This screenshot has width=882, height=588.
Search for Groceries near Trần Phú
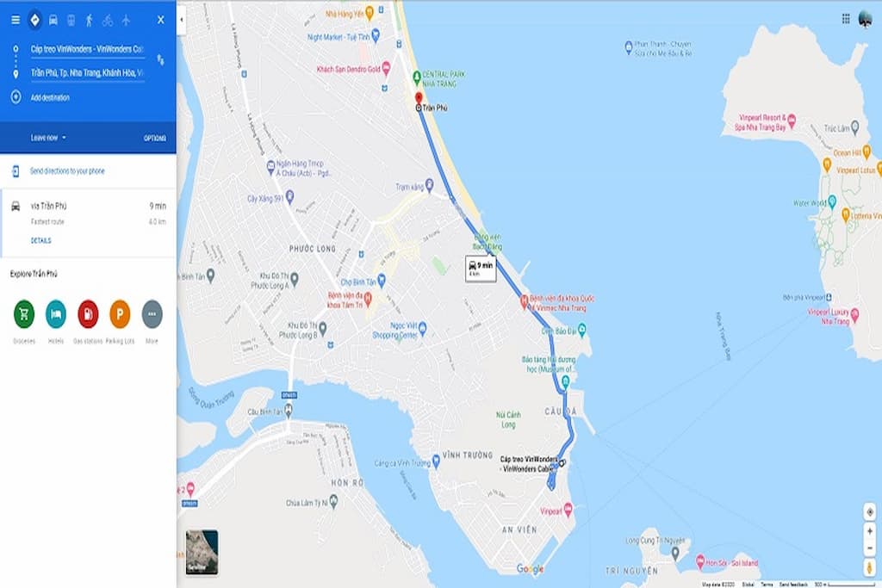tap(24, 313)
